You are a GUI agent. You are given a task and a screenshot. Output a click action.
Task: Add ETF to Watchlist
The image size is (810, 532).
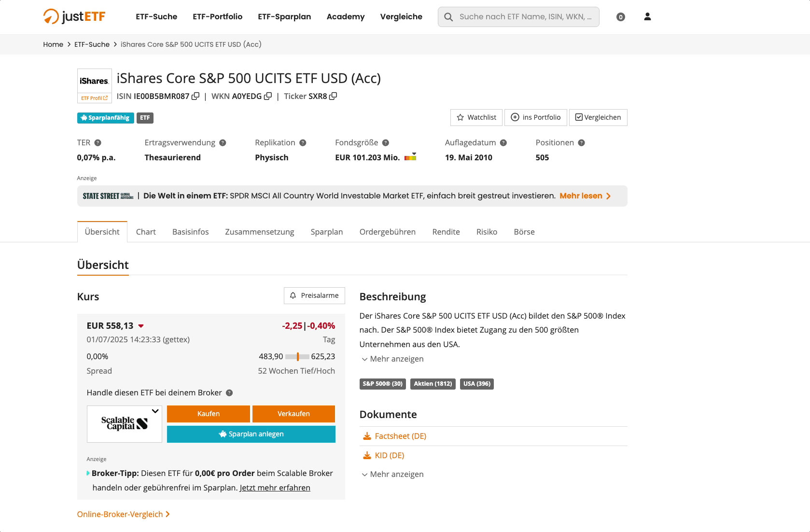click(476, 117)
